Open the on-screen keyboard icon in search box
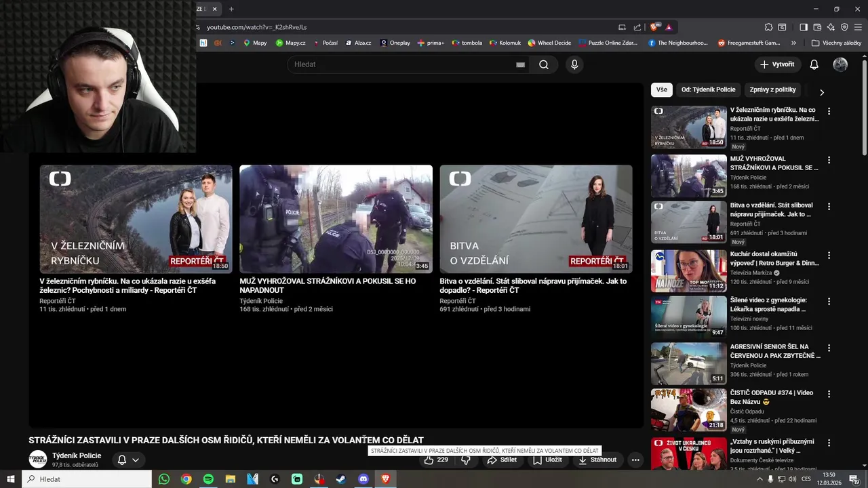This screenshot has width=868, height=488. [520, 64]
